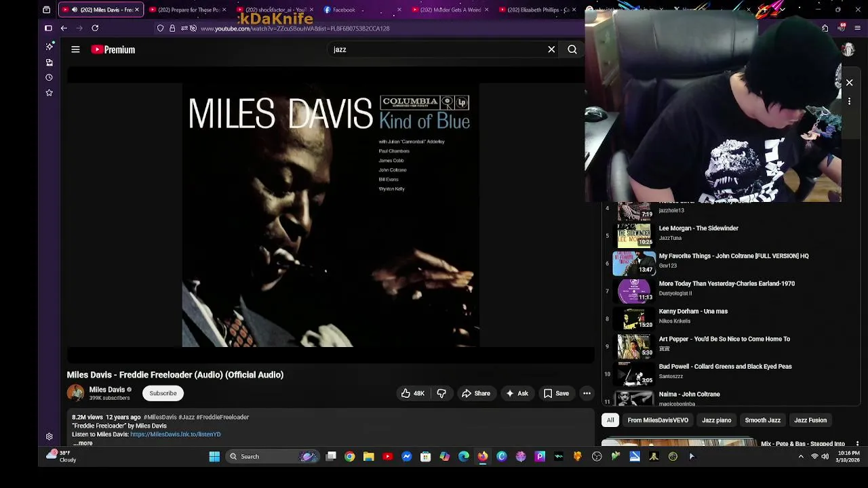
Task: Open Windows taskbar Search box
Action: tap(271, 456)
